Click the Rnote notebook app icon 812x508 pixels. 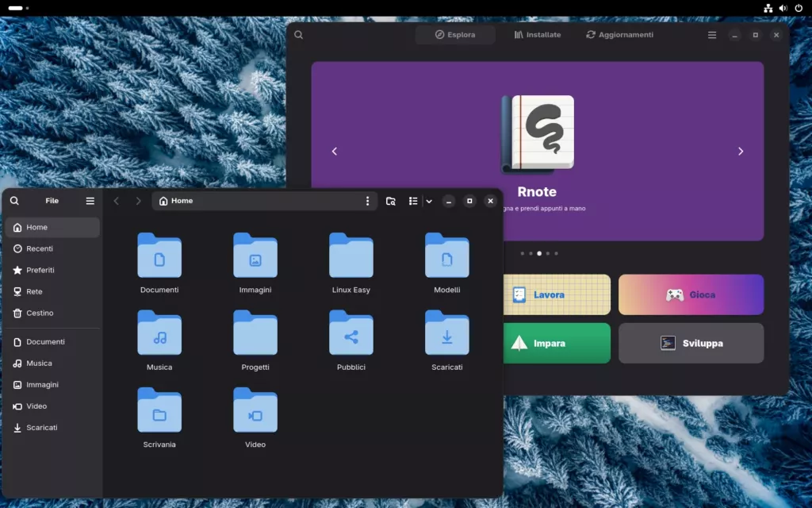click(538, 134)
